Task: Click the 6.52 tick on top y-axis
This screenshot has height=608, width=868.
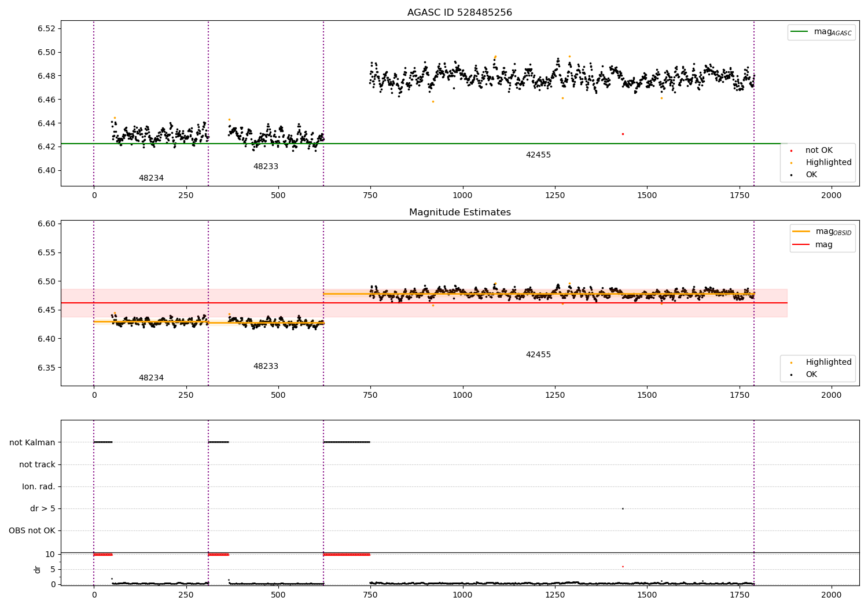Action: (x=46, y=29)
